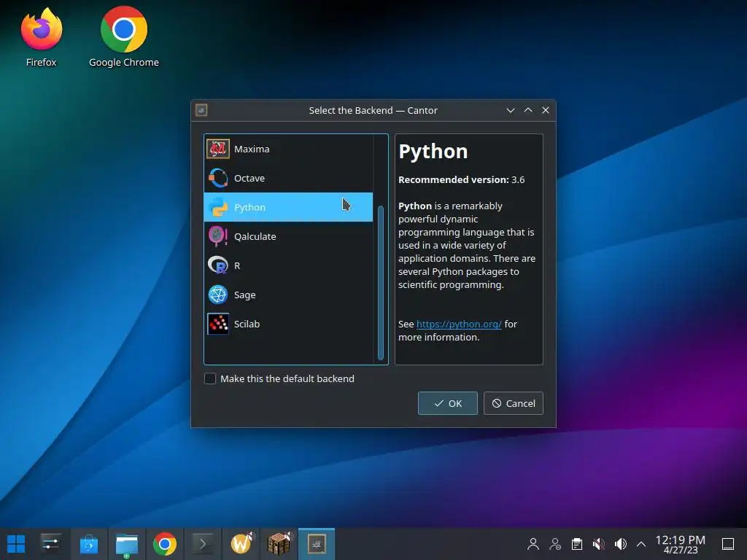747x560 pixels.
Task: Select the Maxima backend icon
Action: [x=217, y=149]
